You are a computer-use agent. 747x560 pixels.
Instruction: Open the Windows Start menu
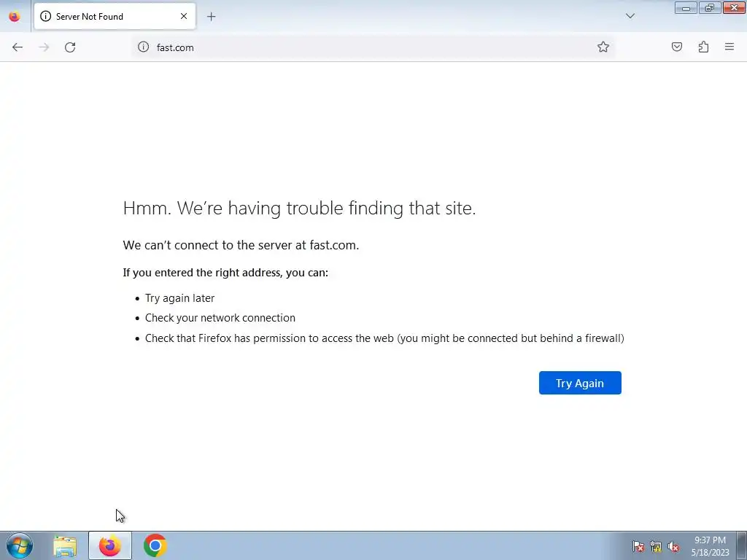20,545
